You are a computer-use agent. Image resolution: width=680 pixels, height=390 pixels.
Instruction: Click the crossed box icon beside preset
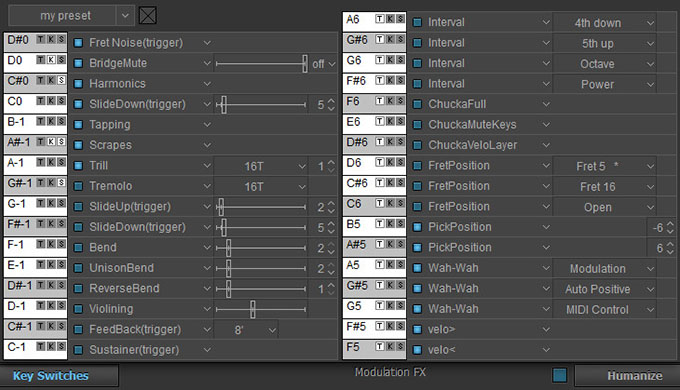147,16
